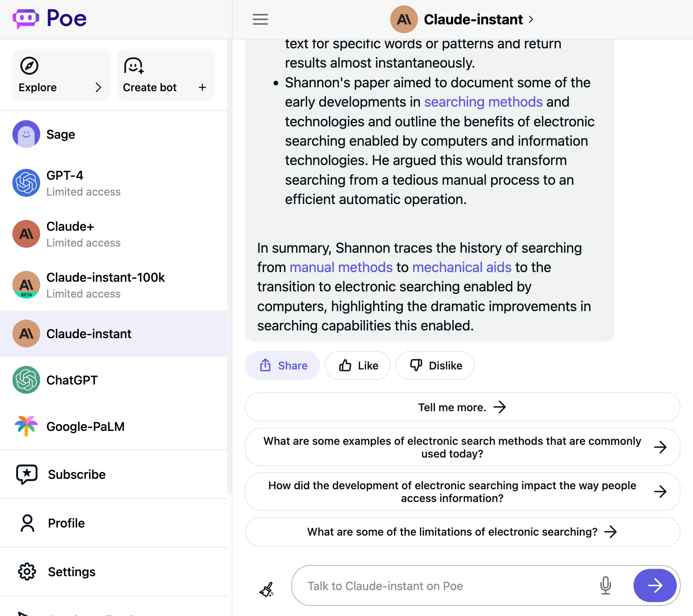693x616 pixels.
Task: Follow the "mechanical aids" link
Action: (462, 267)
